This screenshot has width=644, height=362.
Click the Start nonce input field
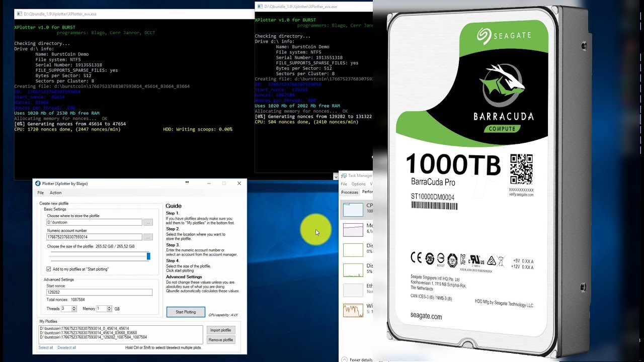99,292
